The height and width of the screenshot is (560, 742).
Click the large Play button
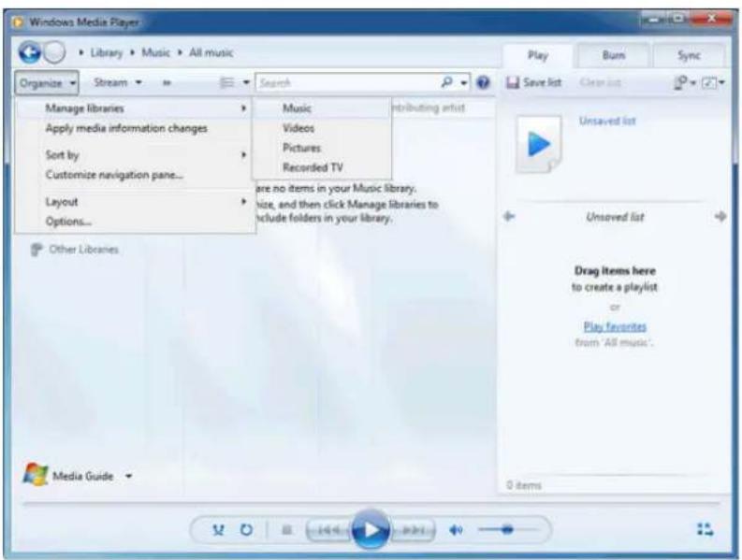371,530
